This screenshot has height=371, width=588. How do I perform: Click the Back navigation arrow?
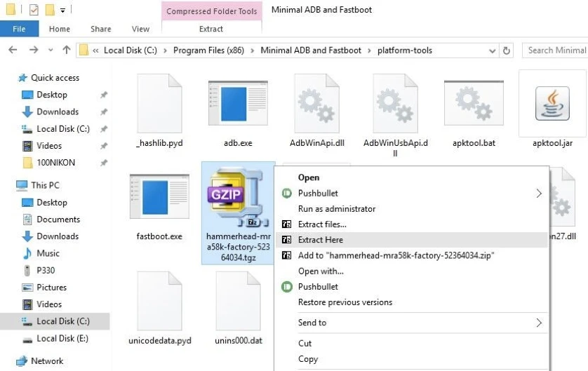[x=13, y=50]
